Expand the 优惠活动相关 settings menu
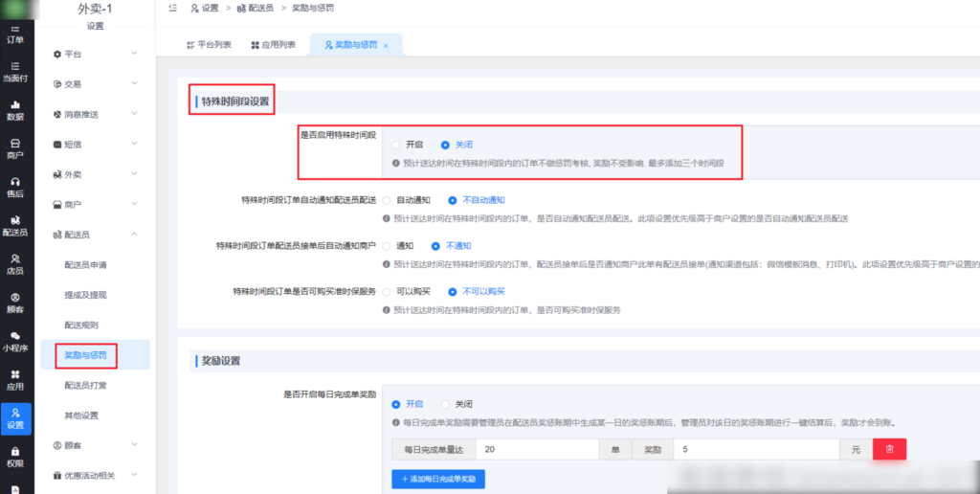Viewport: 980px width, 494px height. tap(95, 475)
